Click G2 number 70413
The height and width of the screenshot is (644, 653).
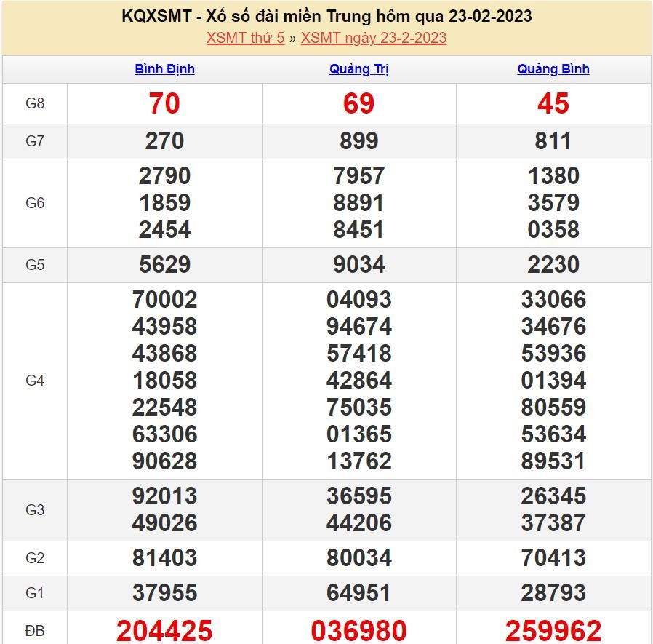click(553, 558)
